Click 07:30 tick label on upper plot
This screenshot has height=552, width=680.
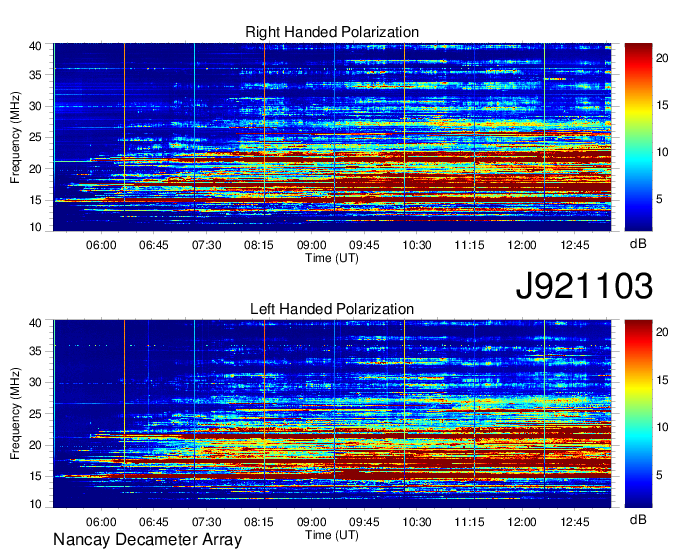(x=206, y=245)
